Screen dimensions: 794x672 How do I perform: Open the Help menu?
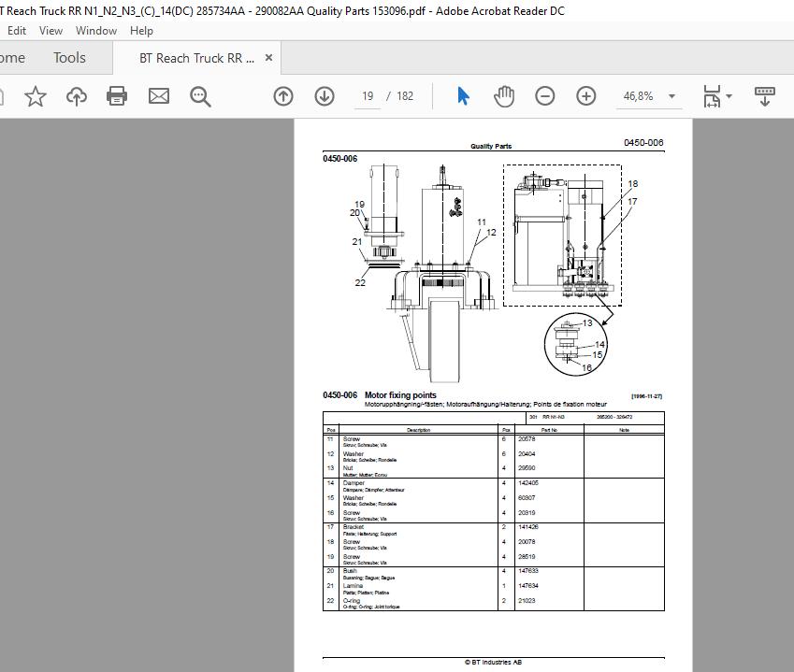[x=141, y=30]
